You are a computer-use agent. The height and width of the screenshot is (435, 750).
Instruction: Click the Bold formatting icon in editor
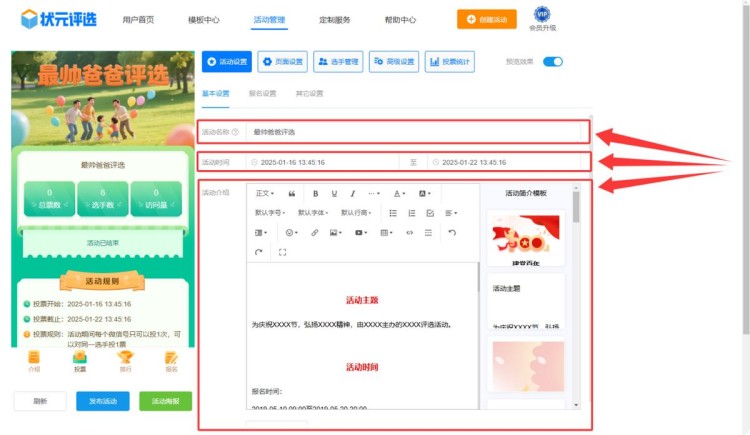[x=315, y=193]
